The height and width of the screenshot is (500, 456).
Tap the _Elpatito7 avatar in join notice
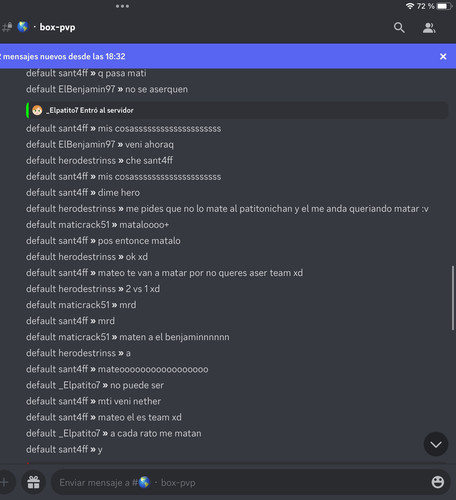point(37,110)
